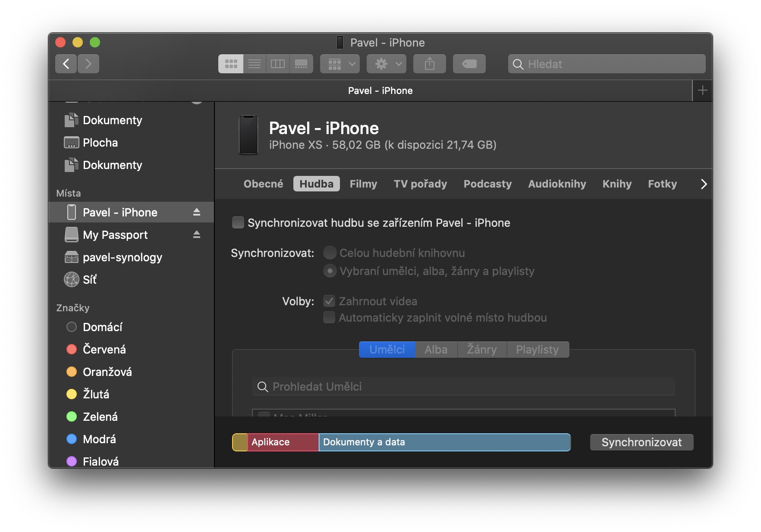This screenshot has height=532, width=761.
Task: Show more tabs with right chevron
Action: pos(704,184)
